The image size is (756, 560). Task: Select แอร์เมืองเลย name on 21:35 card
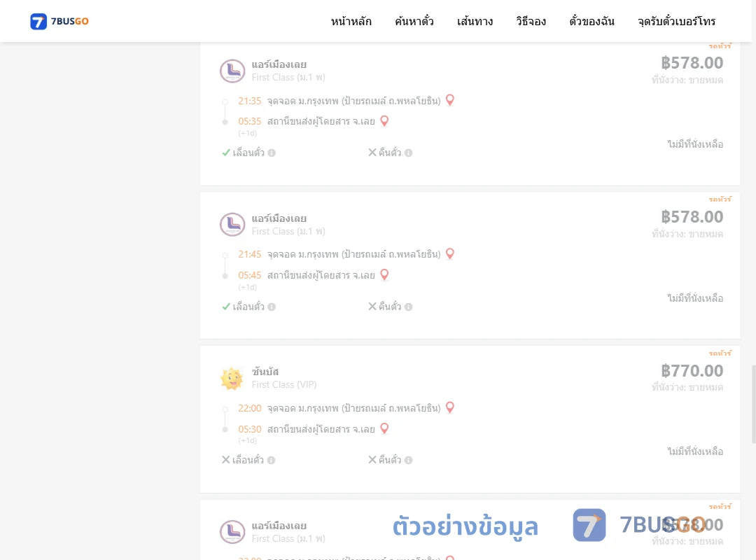(279, 64)
